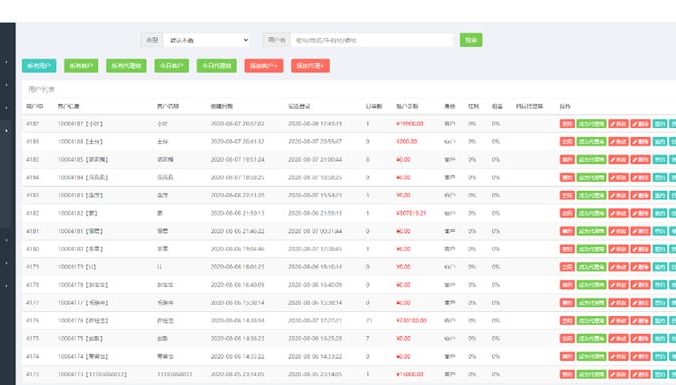Click the account cell starting with 10004176
Viewport: 676px width, 385px height.
coord(83,320)
